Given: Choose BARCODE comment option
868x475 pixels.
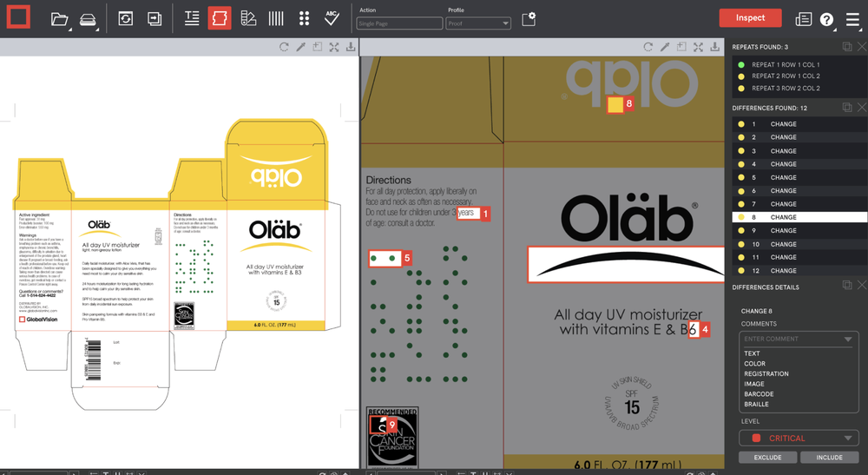Looking at the screenshot, I should click(x=759, y=394).
